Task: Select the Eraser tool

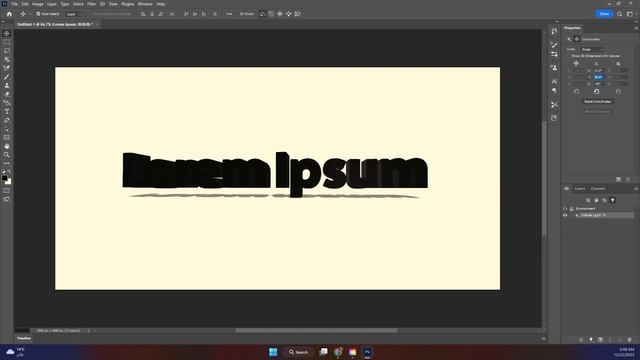Action: click(7, 94)
